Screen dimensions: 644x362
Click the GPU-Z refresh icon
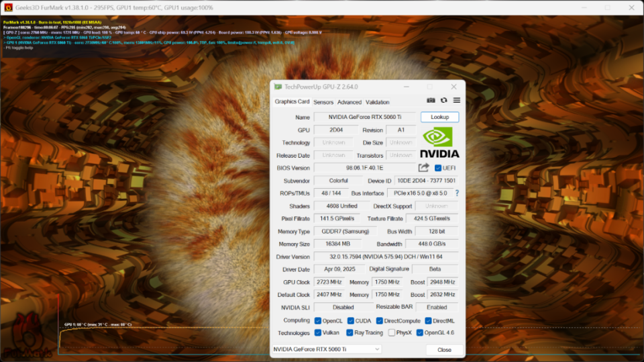coord(443,100)
